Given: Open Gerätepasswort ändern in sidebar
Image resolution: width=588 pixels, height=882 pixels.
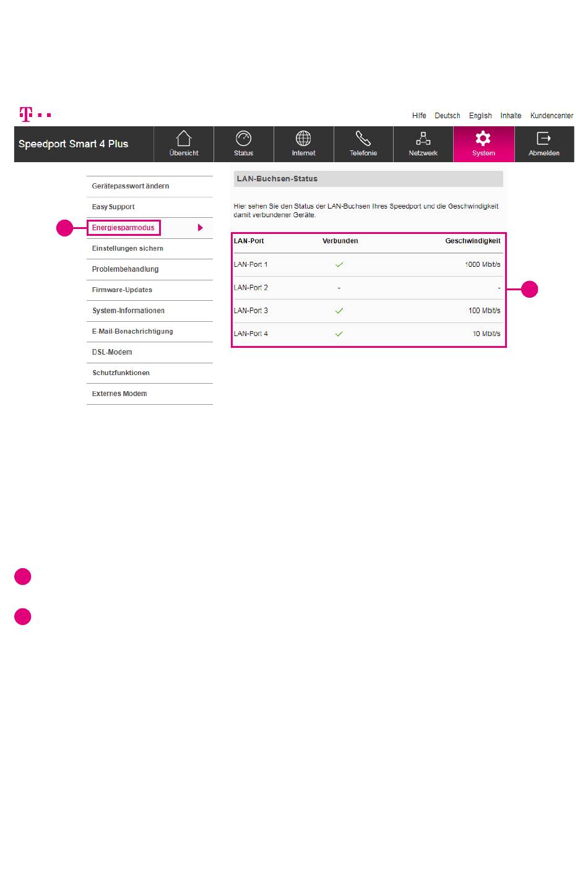Looking at the screenshot, I should [131, 186].
